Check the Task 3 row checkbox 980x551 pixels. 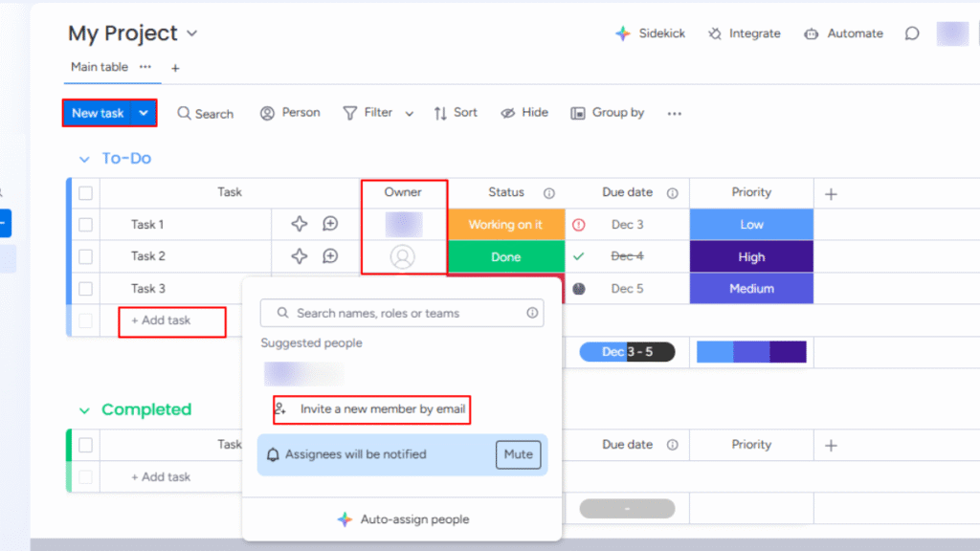tap(84, 288)
